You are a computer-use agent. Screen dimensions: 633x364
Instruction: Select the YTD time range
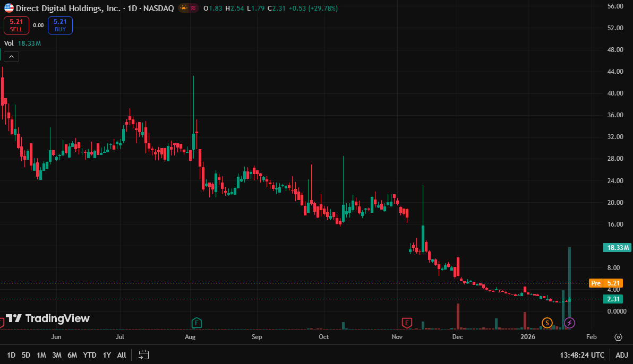coord(90,355)
